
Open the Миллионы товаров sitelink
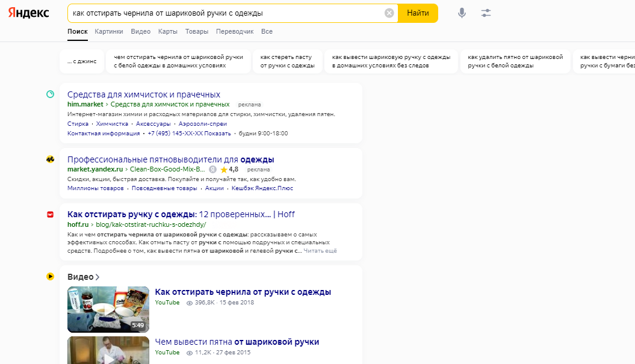pos(96,188)
